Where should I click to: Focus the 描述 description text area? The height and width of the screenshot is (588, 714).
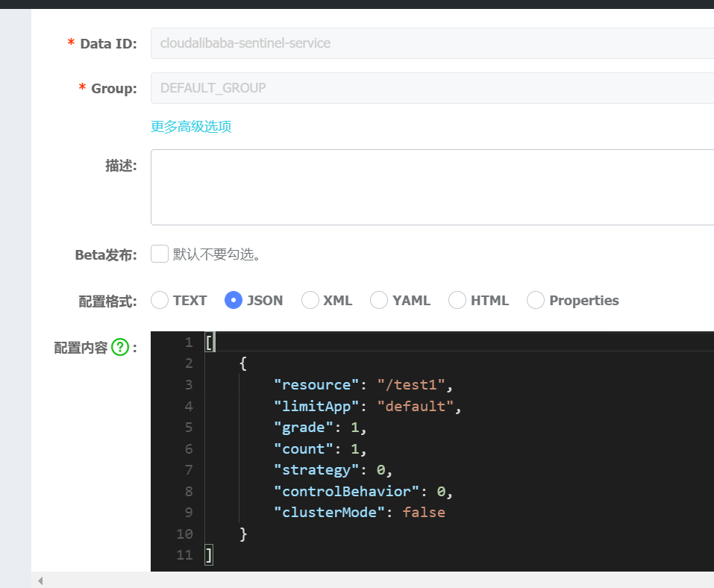[433, 187]
